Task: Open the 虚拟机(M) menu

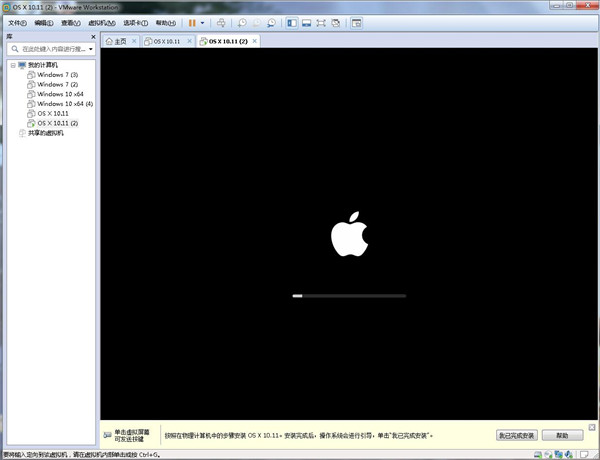Action: (x=102, y=23)
